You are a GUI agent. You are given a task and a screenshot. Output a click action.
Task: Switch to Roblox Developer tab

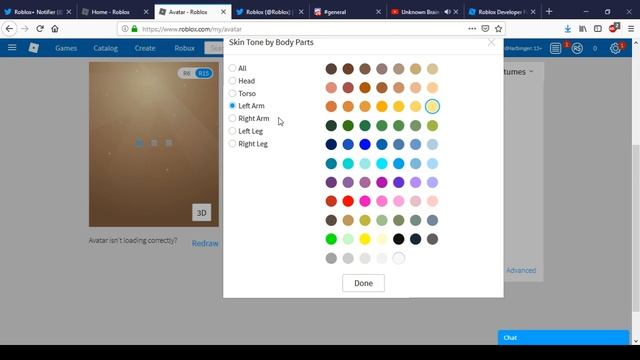(501, 12)
